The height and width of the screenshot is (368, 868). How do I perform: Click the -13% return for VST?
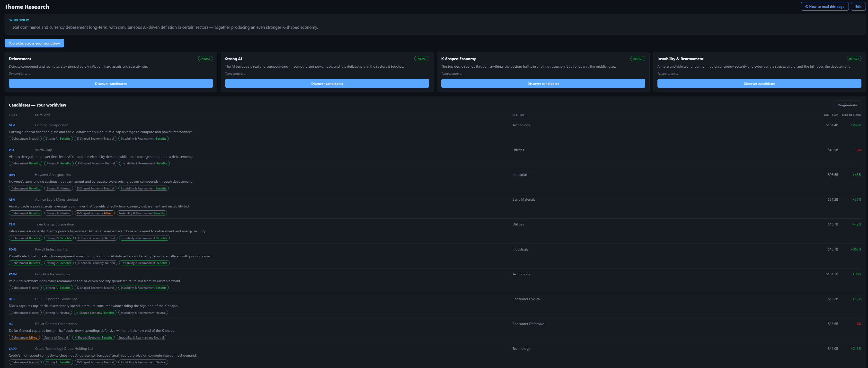coord(857,150)
